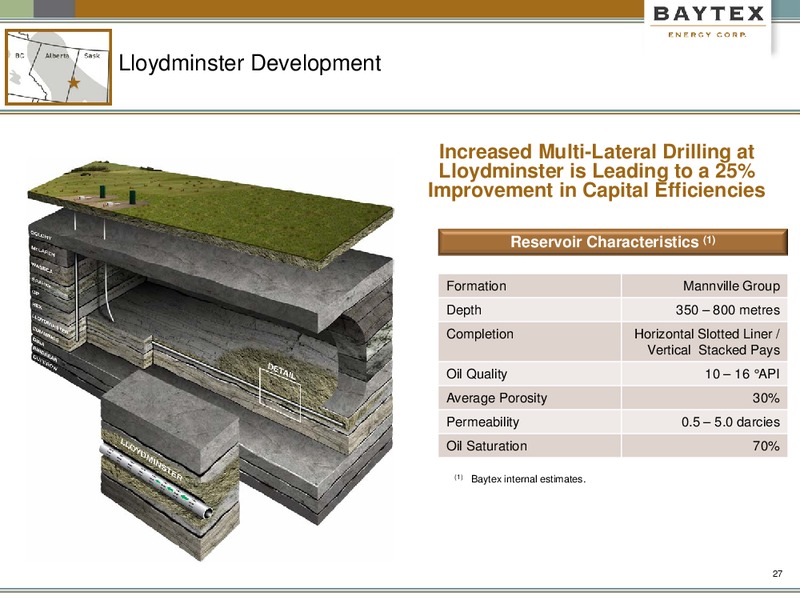Select the '30%' porosity value
Image resolution: width=800 pixels, height=600 pixels.
click(x=766, y=398)
